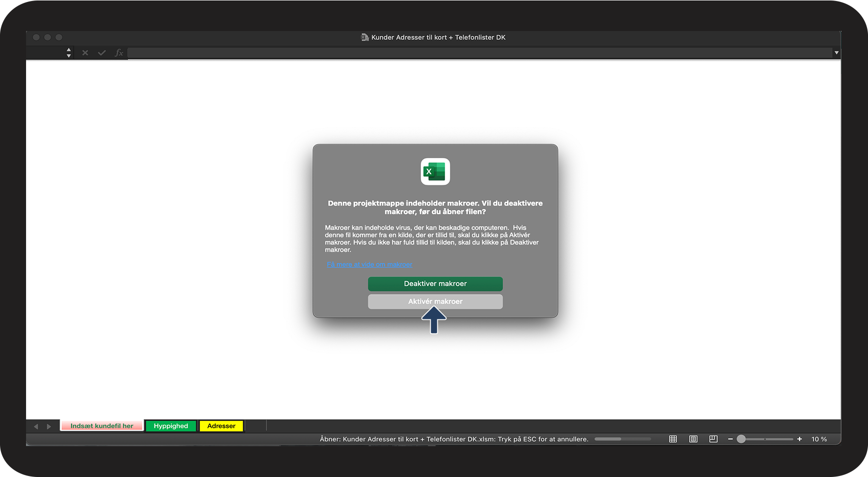This screenshot has height=477, width=868.
Task: Click inside the formula bar input
Action: [x=479, y=53]
